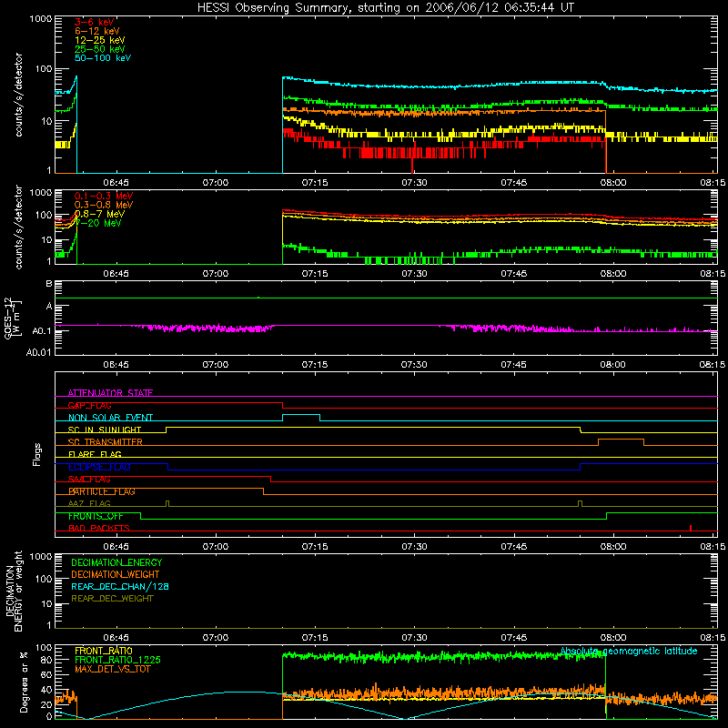Screen dimensions: 728x728
Task: Click the 0.3-0.8 MeV legend label
Action: [104, 205]
